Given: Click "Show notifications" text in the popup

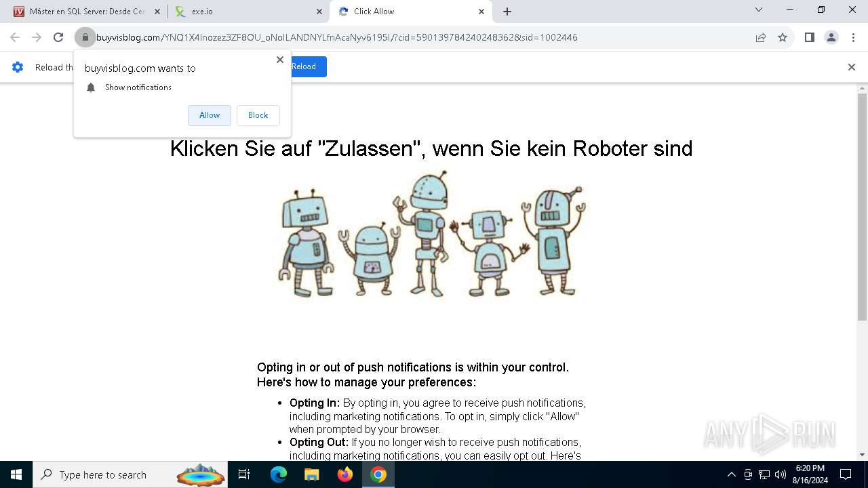Looking at the screenshot, I should [138, 87].
